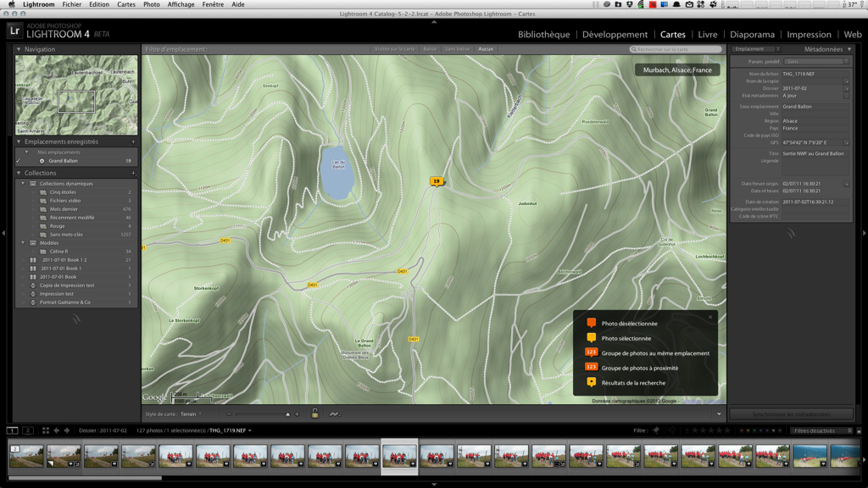This screenshot has width=868, height=488.
Task: Switch to the Impression module
Action: tap(809, 34)
